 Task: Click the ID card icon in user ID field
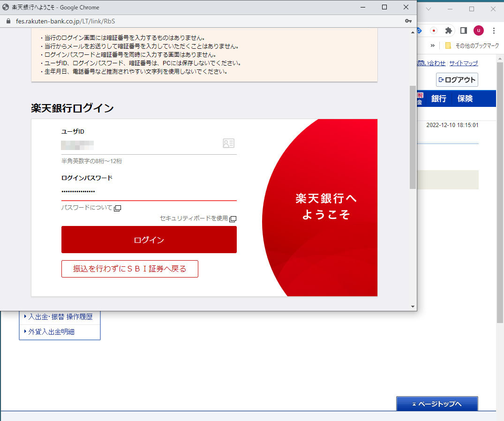pos(228,143)
